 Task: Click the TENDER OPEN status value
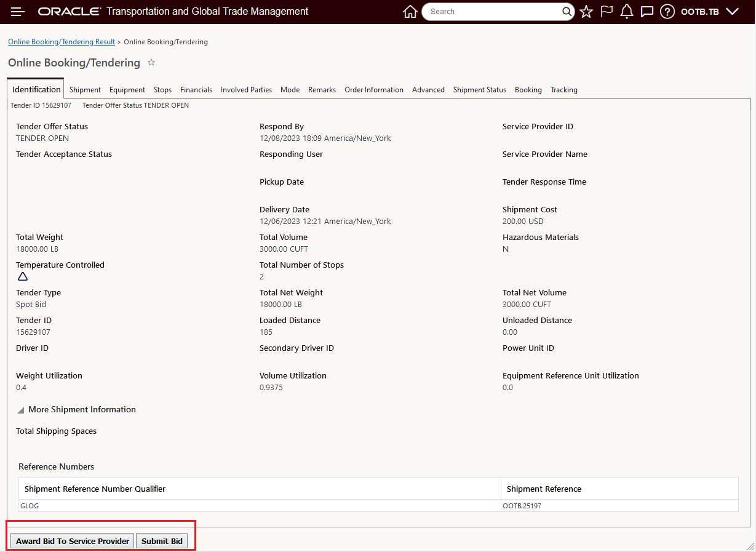click(42, 138)
